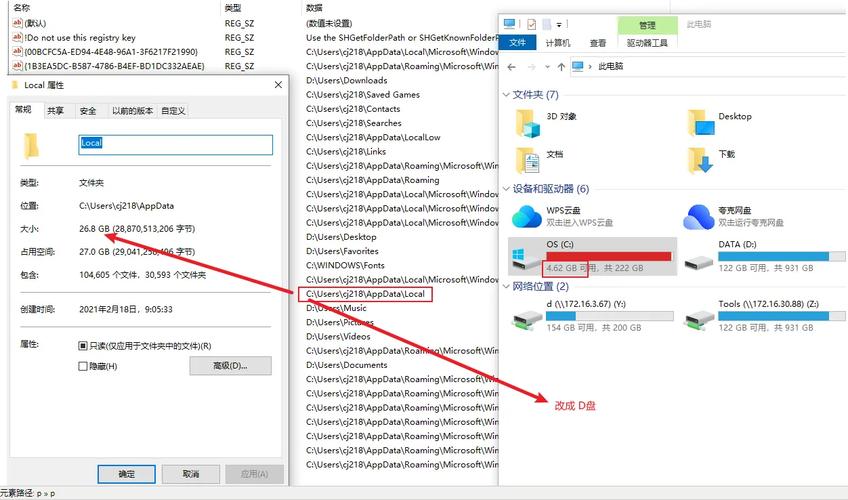Switch to the 安全 tab
Image resolution: width=848 pixels, height=500 pixels.
point(88,111)
